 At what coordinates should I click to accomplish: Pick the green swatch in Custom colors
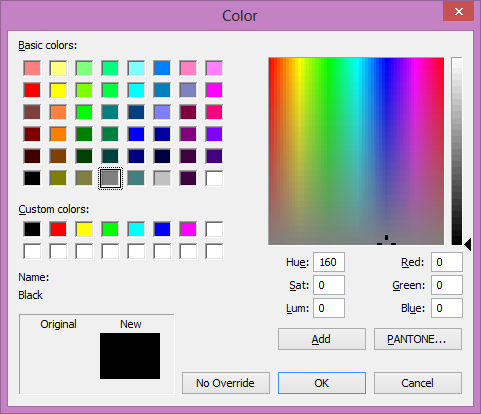point(110,229)
